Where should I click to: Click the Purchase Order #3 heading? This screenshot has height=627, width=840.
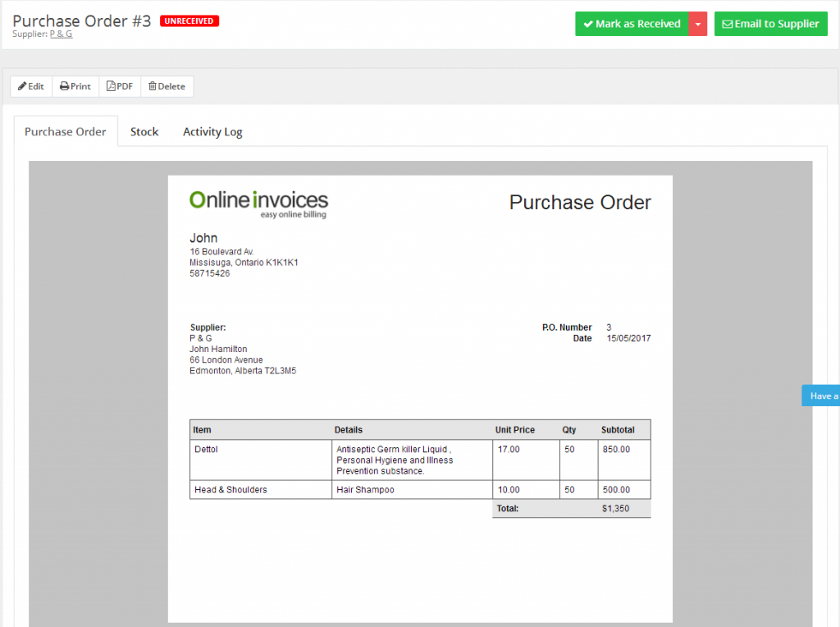point(80,21)
